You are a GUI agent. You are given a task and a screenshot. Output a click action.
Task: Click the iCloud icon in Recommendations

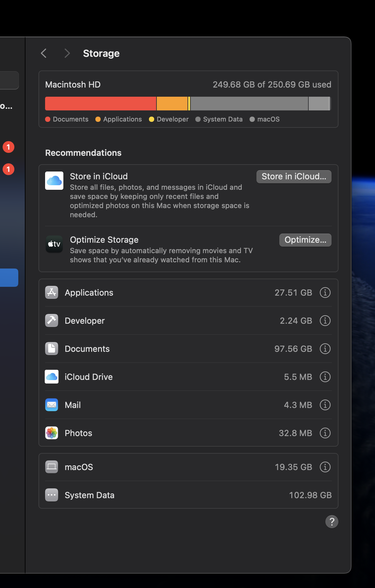[x=54, y=181]
